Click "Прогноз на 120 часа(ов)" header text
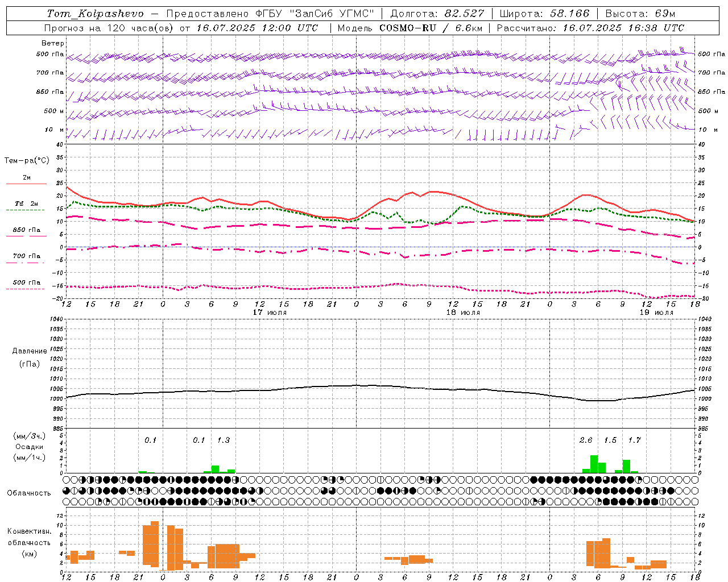The width and height of the screenshot is (728, 582). coord(109,28)
